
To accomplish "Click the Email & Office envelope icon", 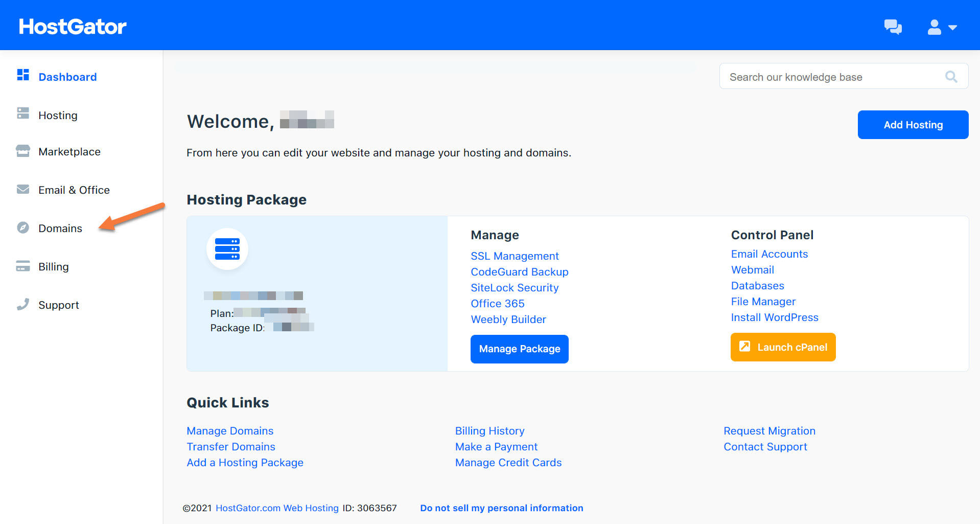I will coord(23,189).
